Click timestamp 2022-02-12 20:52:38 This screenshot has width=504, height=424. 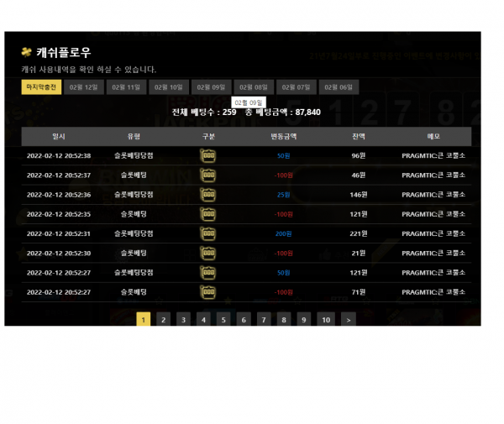pyautogui.click(x=59, y=156)
